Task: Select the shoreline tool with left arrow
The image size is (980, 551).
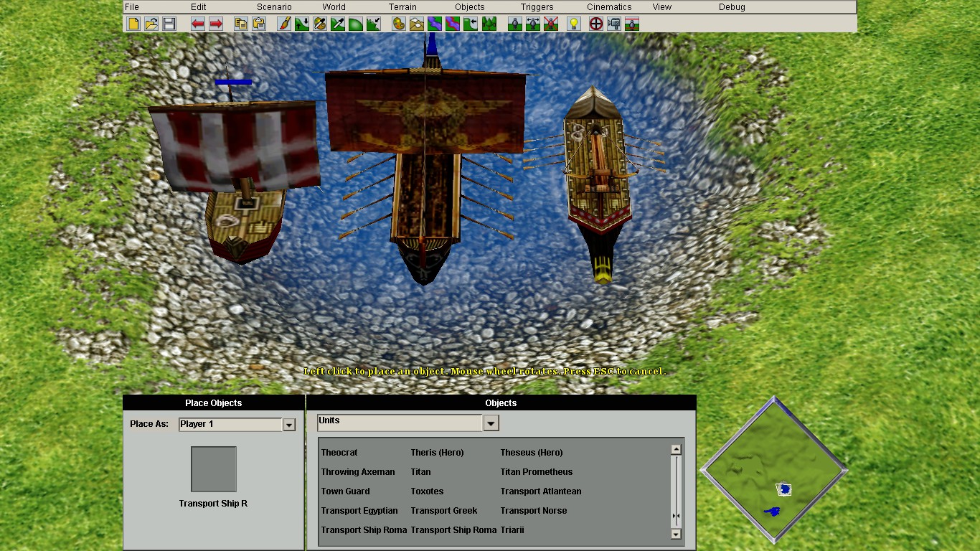Action: [471, 24]
